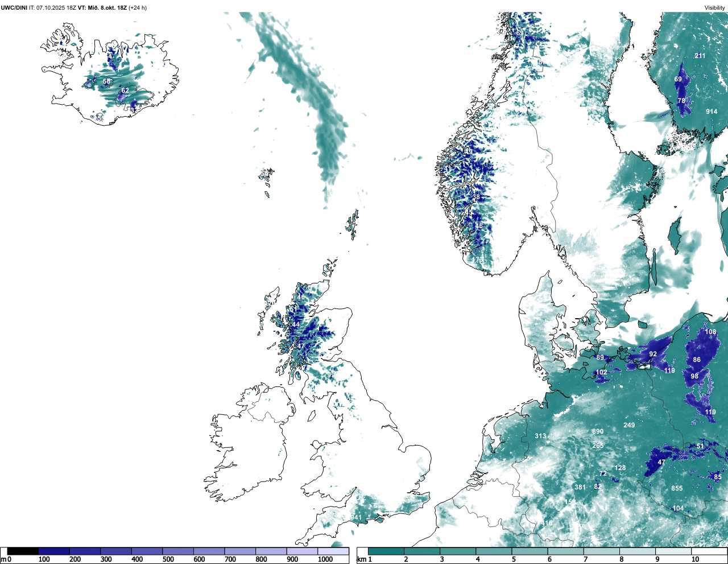Click the '108' value over the Baltic coast
The height and width of the screenshot is (564, 728).
[x=711, y=332]
